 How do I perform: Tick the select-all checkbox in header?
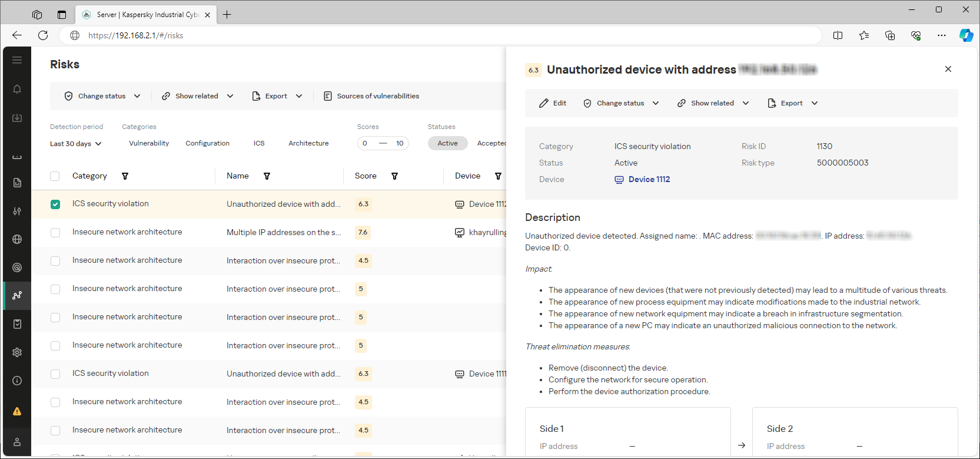55,176
